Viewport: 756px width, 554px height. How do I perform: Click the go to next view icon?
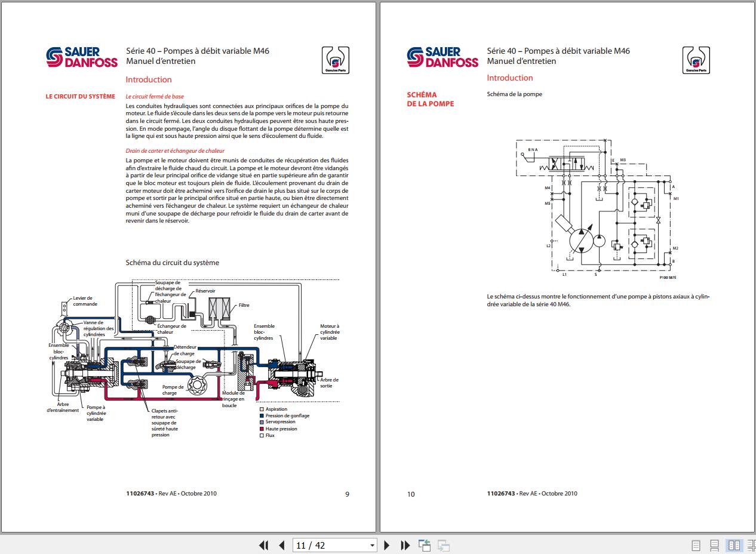pyautogui.click(x=443, y=545)
